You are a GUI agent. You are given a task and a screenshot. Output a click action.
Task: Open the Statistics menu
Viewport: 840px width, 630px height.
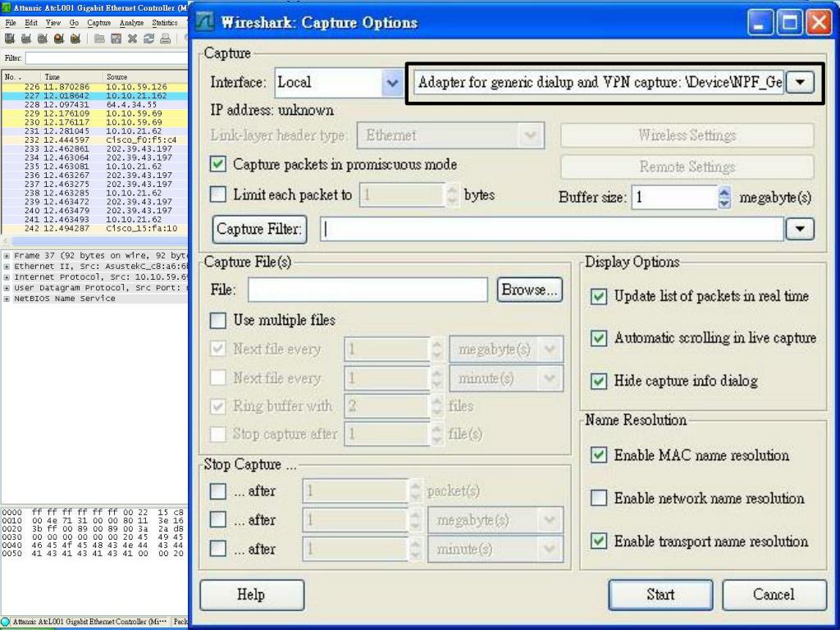[164, 23]
